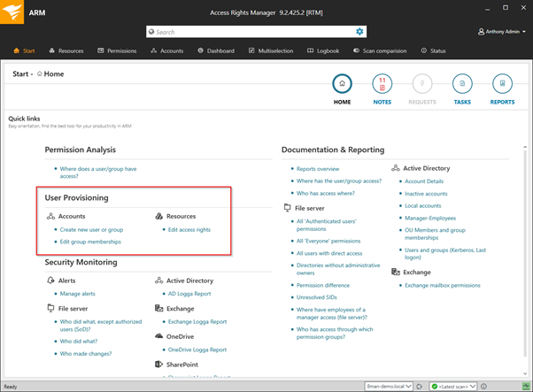Open the 'Exchange Logga Report' link
Image resolution: width=533 pixels, height=392 pixels.
tap(197, 321)
